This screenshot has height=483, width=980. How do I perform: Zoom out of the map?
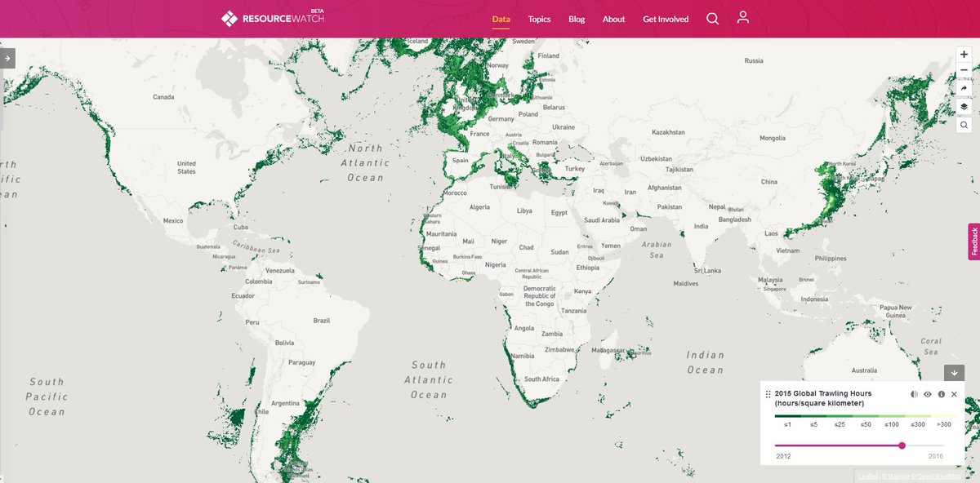(x=964, y=70)
